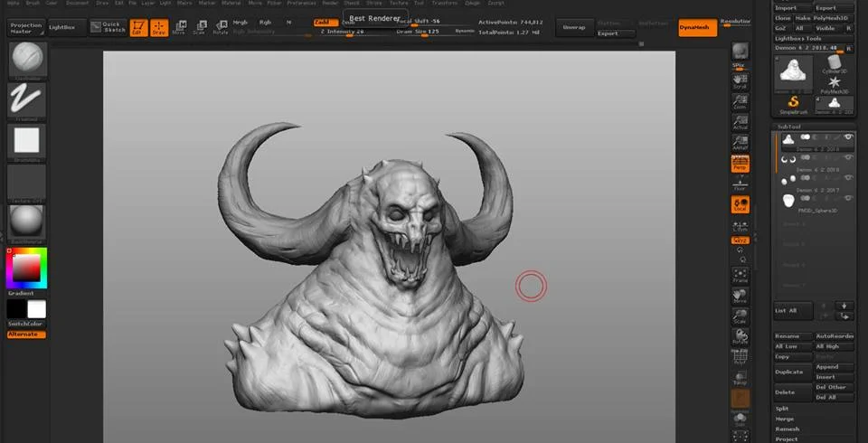Adjust the DynaMesh Resolution slider

736,22
